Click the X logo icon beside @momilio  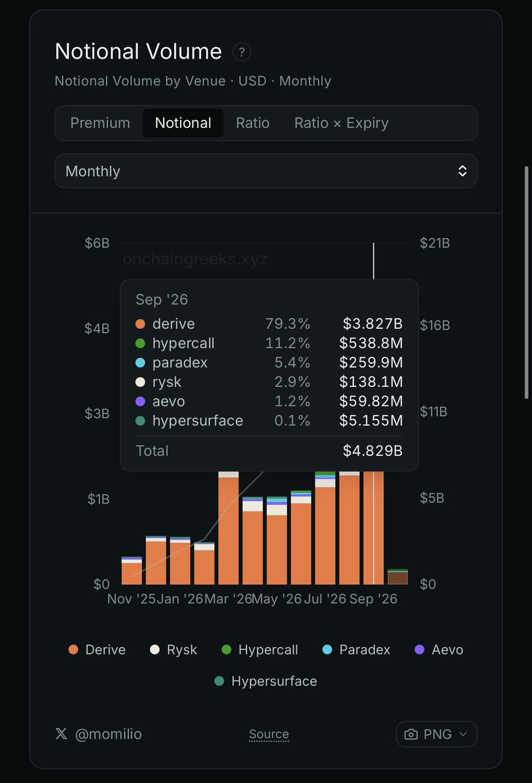point(61,734)
